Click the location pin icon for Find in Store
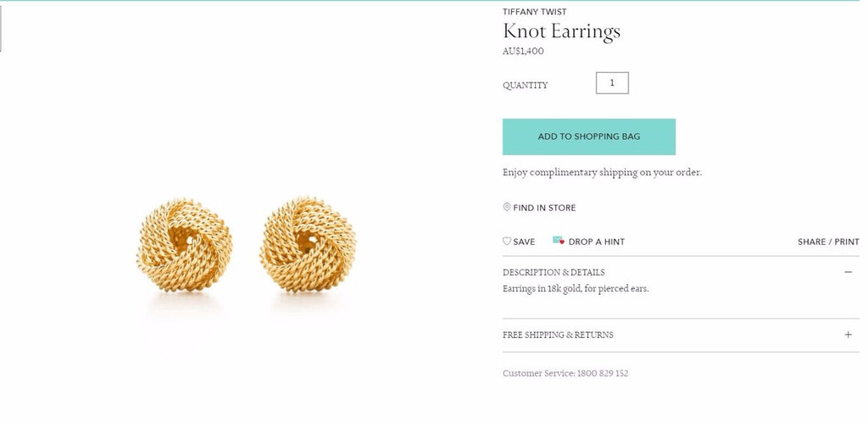 507,207
